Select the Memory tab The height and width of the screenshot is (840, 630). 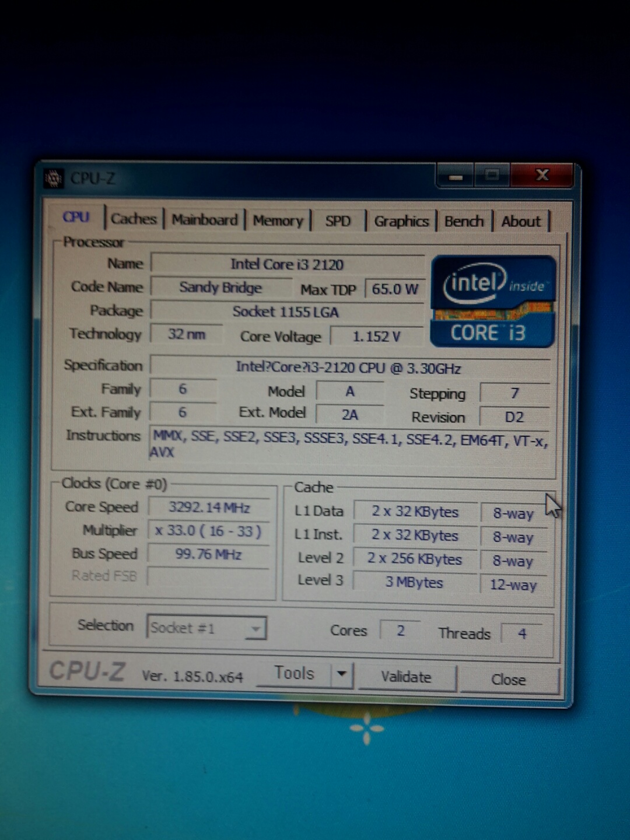(278, 221)
